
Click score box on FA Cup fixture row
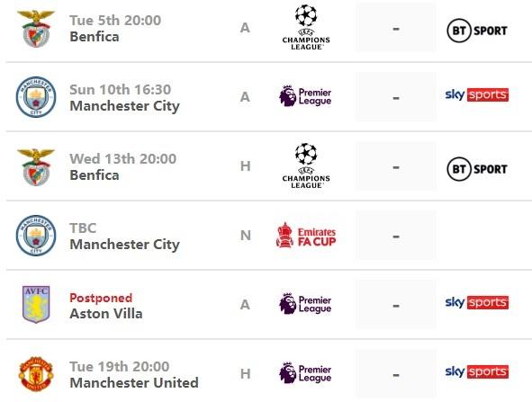point(395,236)
